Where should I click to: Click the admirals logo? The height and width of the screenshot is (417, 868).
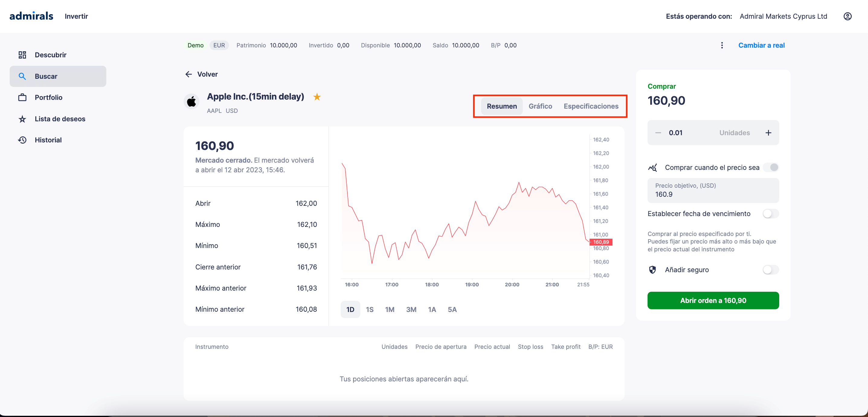[x=31, y=16]
